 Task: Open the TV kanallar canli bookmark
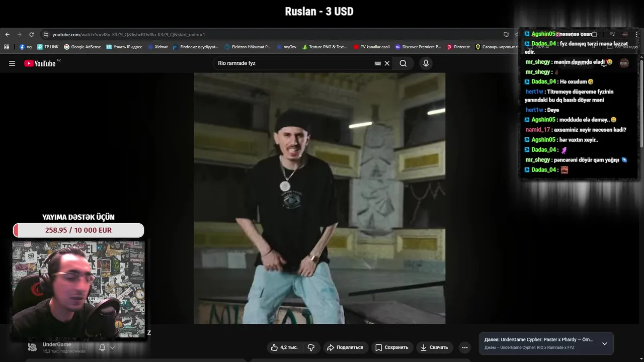[x=372, y=47]
